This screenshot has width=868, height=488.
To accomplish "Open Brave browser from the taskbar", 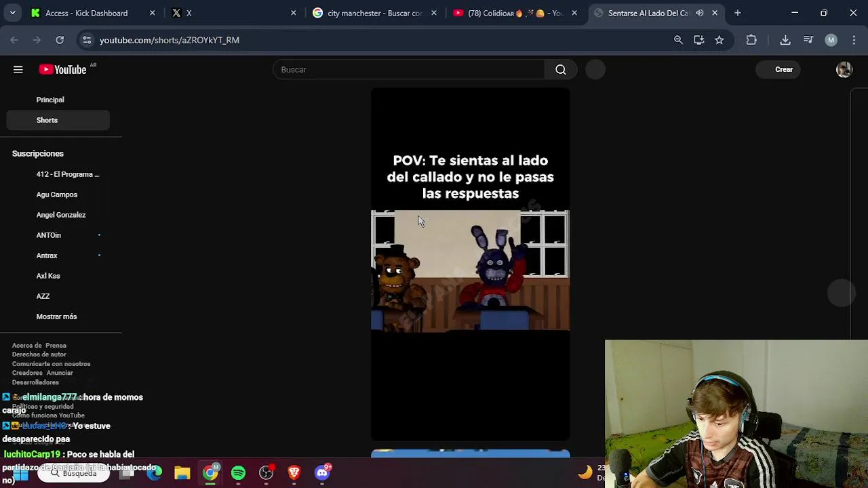I will [294, 473].
